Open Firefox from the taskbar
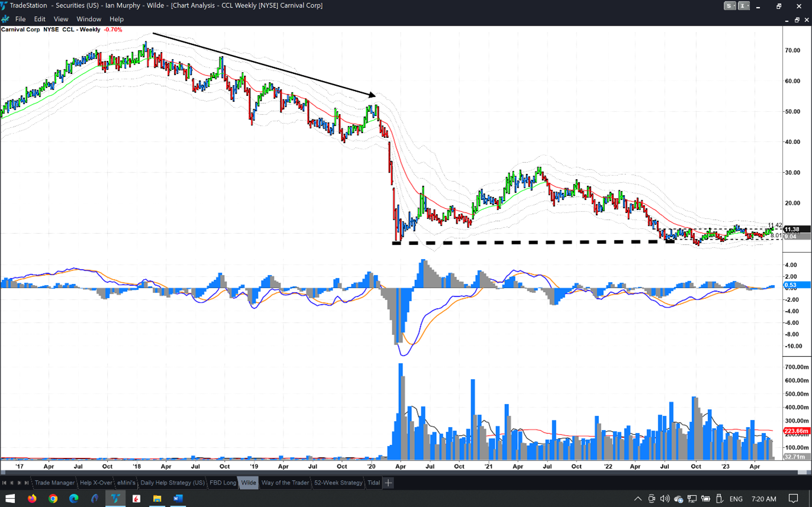The width and height of the screenshot is (812, 507). [32, 499]
